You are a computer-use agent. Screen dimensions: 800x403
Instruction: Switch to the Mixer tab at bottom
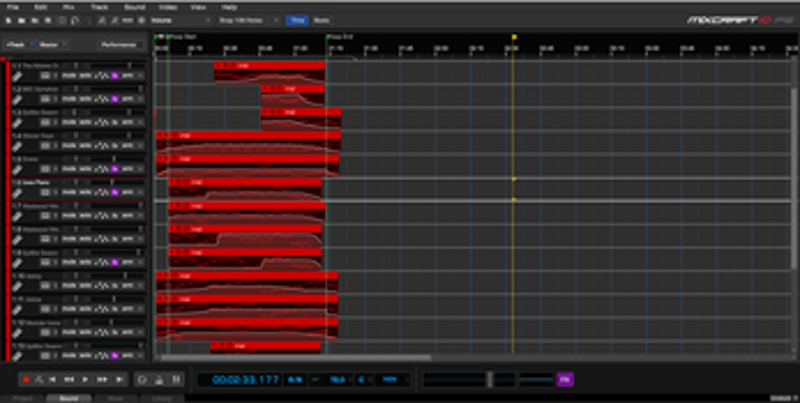(x=116, y=398)
